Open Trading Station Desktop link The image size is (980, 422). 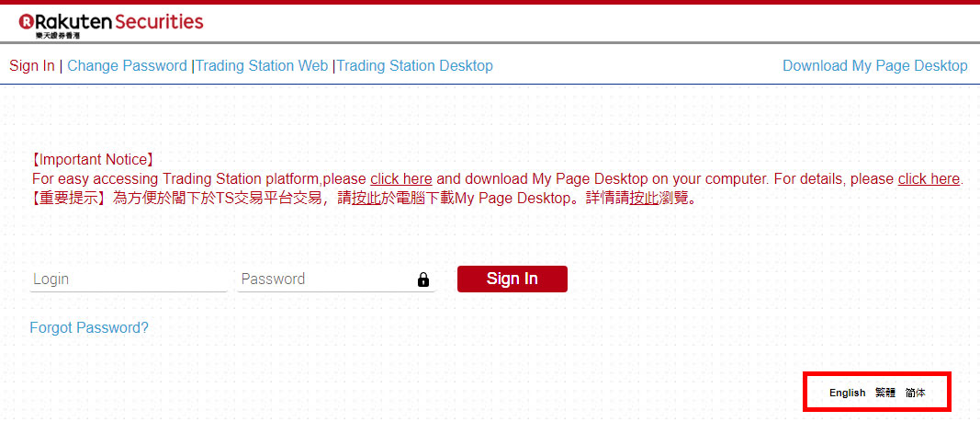(415, 66)
